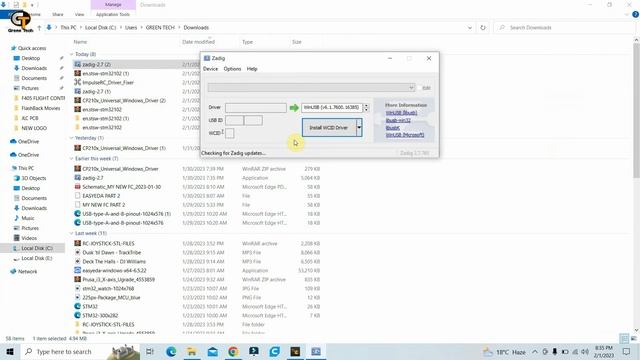Open the F405 FLIGHT CONT folder in sidebar
This screenshot has width=640, height=360.
click(43, 98)
